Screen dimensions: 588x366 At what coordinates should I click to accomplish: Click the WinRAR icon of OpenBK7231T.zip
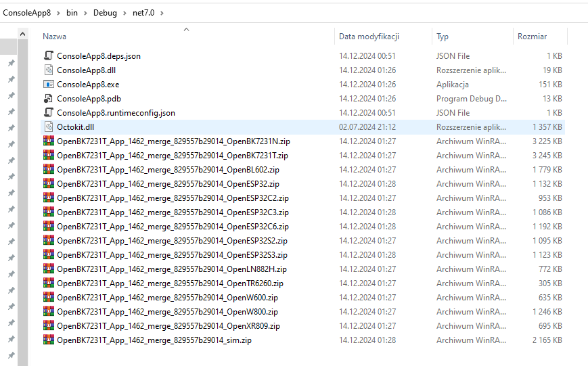point(49,155)
